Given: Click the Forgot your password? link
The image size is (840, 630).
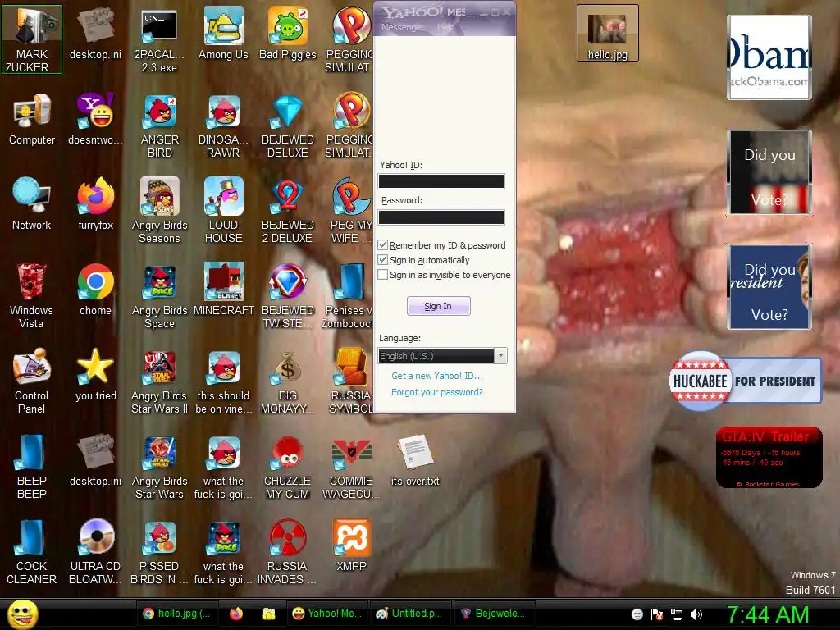Looking at the screenshot, I should click(436, 392).
